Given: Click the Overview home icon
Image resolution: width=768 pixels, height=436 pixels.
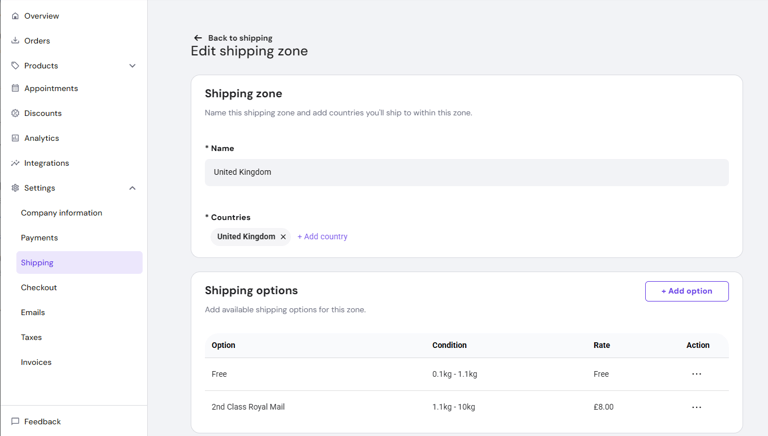Looking at the screenshot, I should (x=15, y=16).
